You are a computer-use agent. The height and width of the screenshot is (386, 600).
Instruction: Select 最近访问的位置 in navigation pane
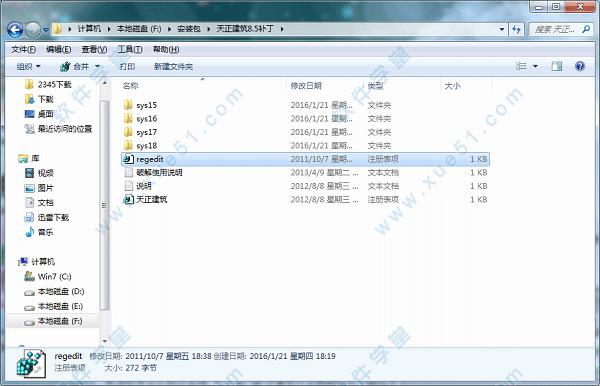coord(58,129)
